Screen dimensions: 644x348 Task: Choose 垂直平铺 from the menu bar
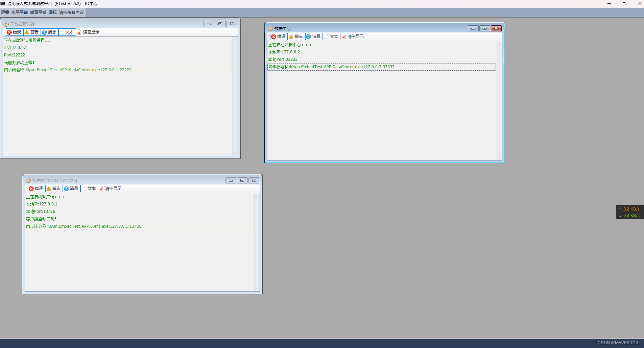tap(38, 13)
